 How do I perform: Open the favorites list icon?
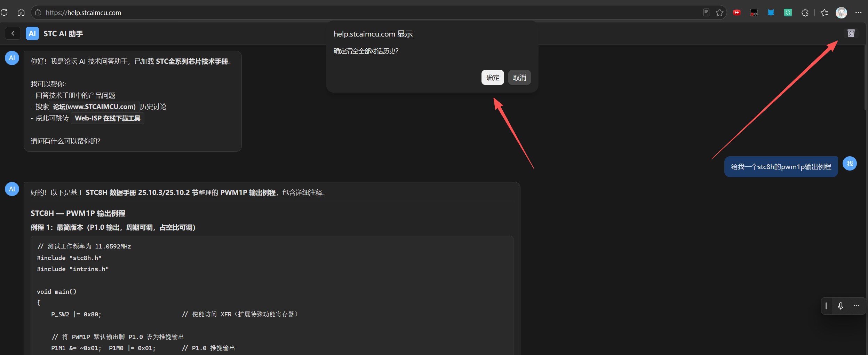pos(824,13)
